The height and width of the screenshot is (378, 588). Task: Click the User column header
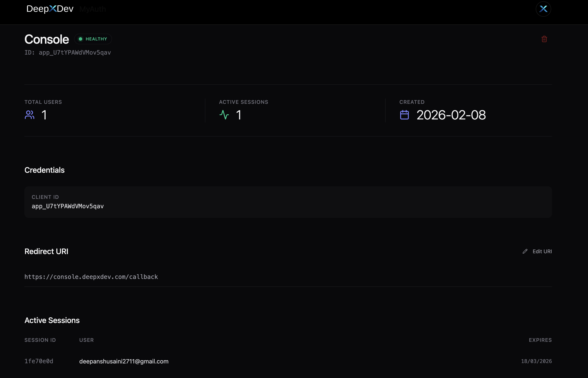pos(87,340)
